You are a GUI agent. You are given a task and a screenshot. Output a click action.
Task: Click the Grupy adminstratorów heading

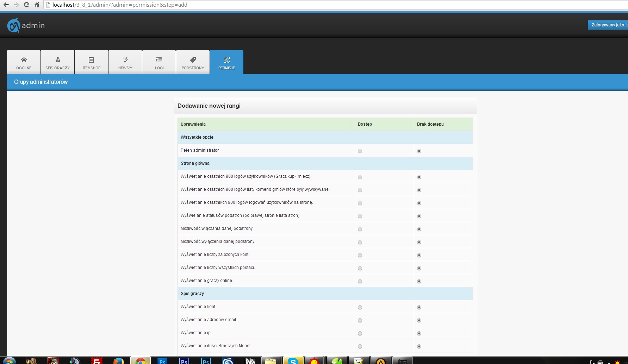click(x=41, y=82)
